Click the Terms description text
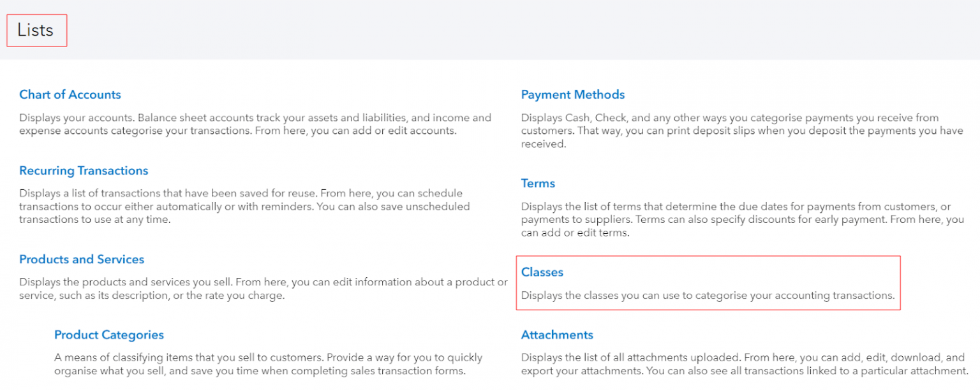 740,219
